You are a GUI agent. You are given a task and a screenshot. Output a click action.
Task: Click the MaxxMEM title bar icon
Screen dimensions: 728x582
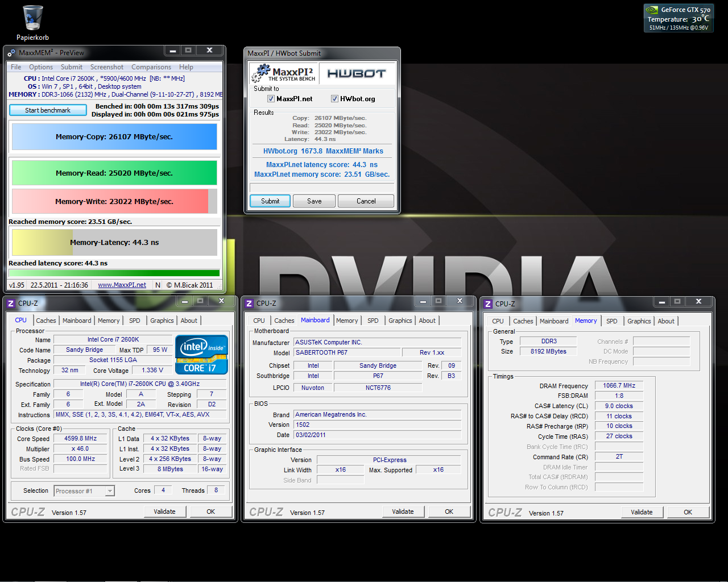point(11,53)
